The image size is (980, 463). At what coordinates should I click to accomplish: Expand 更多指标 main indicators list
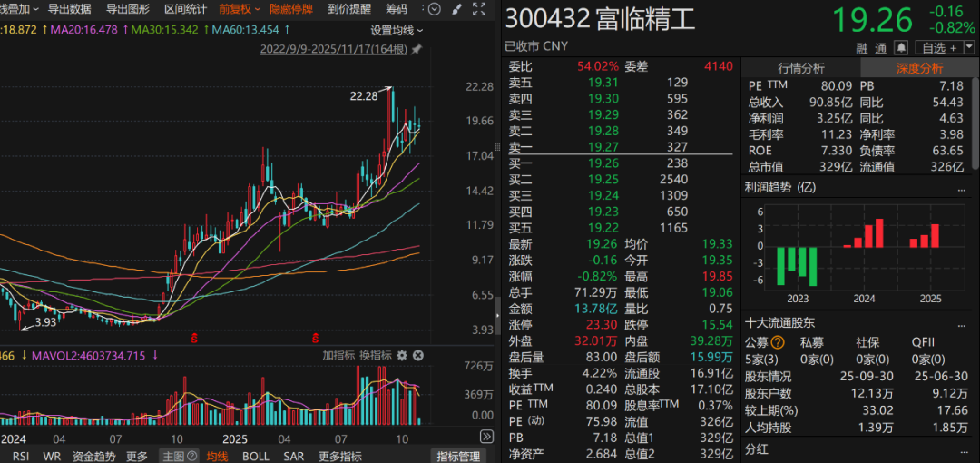(x=340, y=456)
